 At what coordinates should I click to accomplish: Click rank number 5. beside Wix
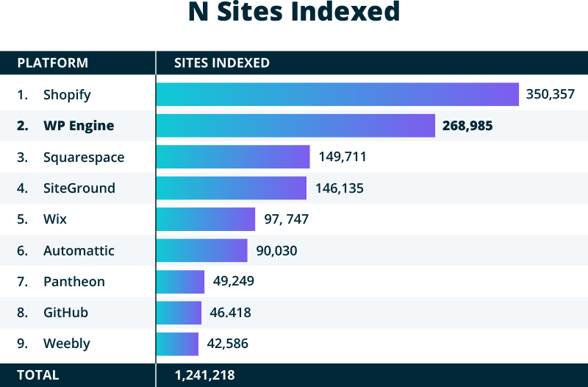pos(23,219)
